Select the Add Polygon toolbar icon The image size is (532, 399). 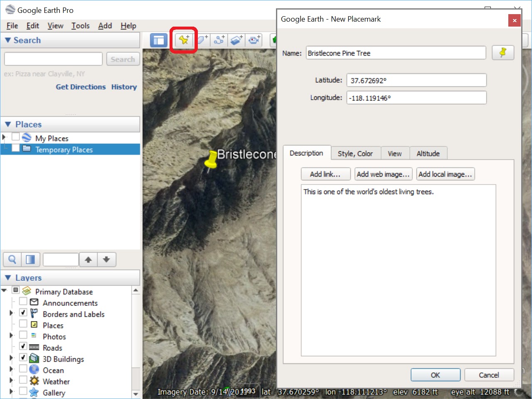pos(202,40)
